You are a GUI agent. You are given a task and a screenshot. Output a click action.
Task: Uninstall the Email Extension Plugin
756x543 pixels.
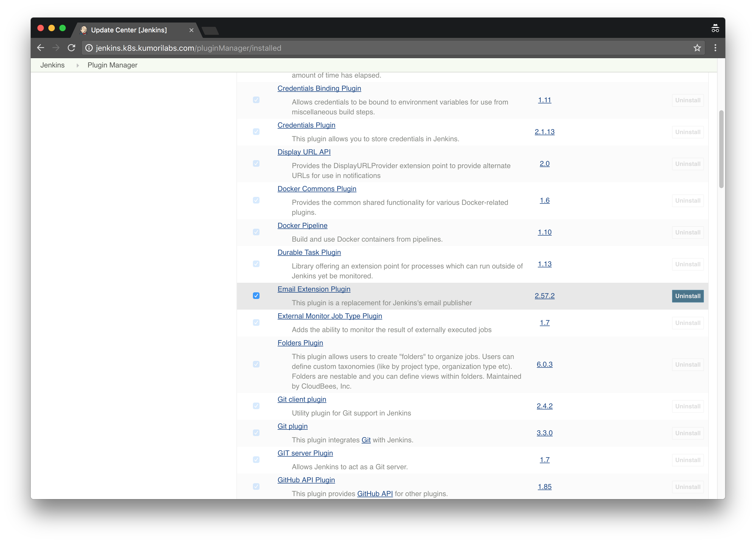687,296
